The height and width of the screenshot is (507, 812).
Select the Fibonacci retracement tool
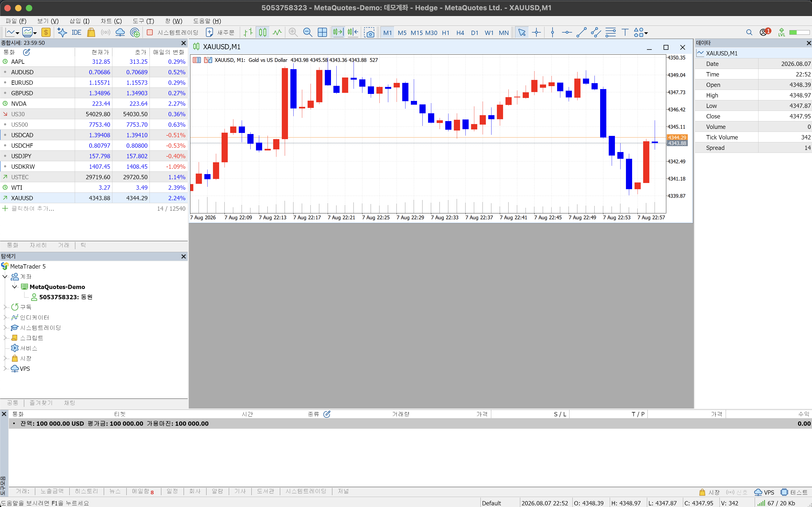(610, 33)
